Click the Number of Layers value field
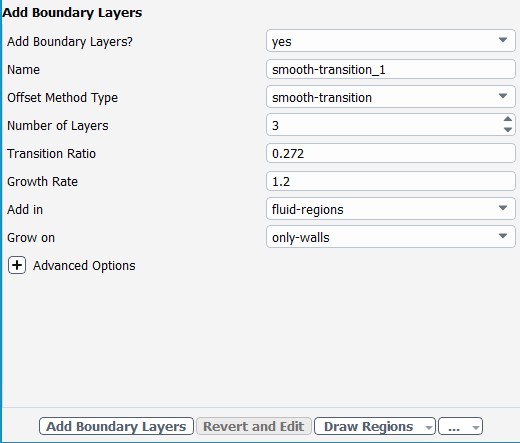Screen dimensions: 520x443 [x=384, y=125]
